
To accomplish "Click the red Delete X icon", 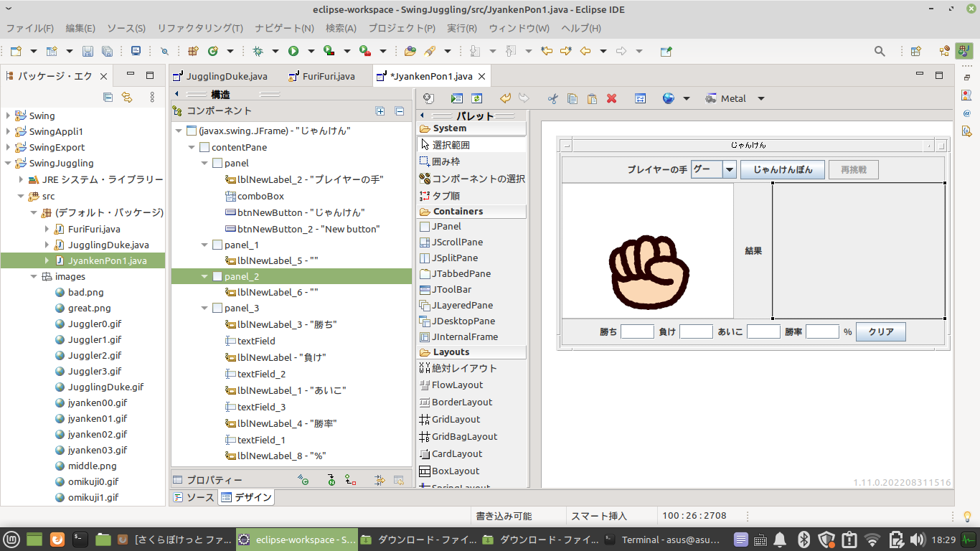I will click(611, 98).
